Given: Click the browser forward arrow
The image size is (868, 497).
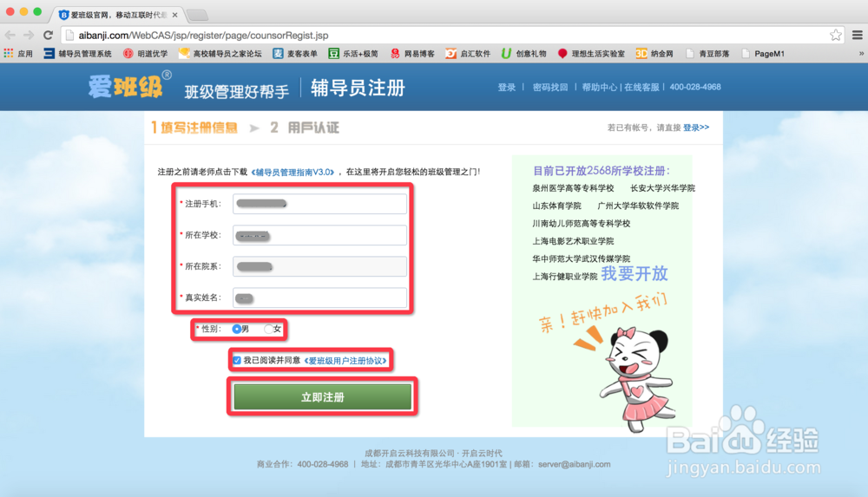Looking at the screenshot, I should tap(29, 36).
